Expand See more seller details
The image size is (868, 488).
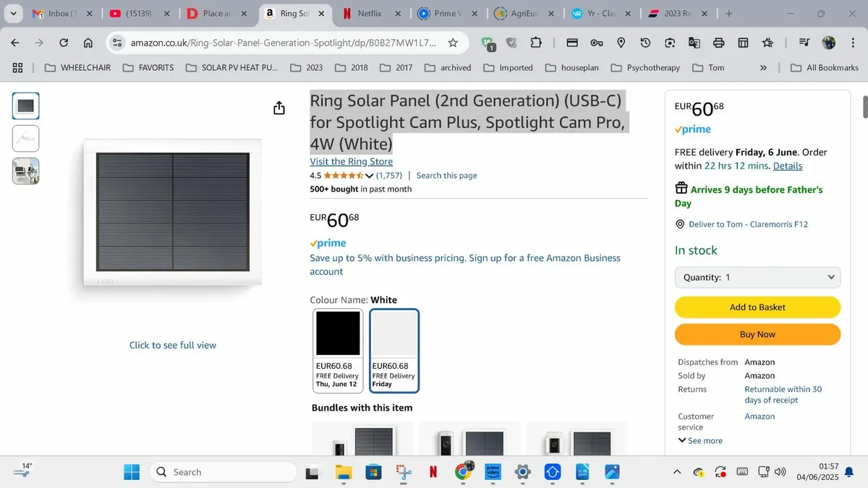[700, 440]
